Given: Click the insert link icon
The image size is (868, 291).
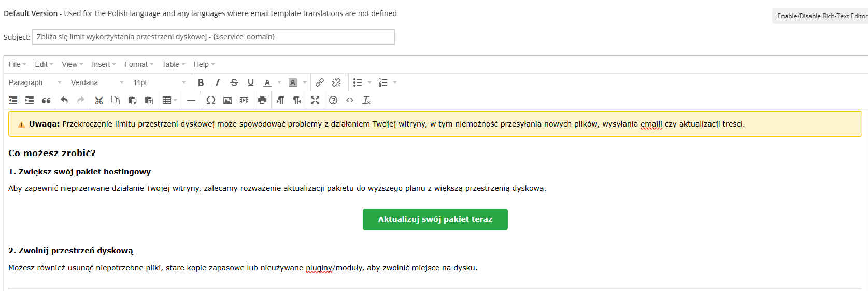Looking at the screenshot, I should pyautogui.click(x=320, y=82).
